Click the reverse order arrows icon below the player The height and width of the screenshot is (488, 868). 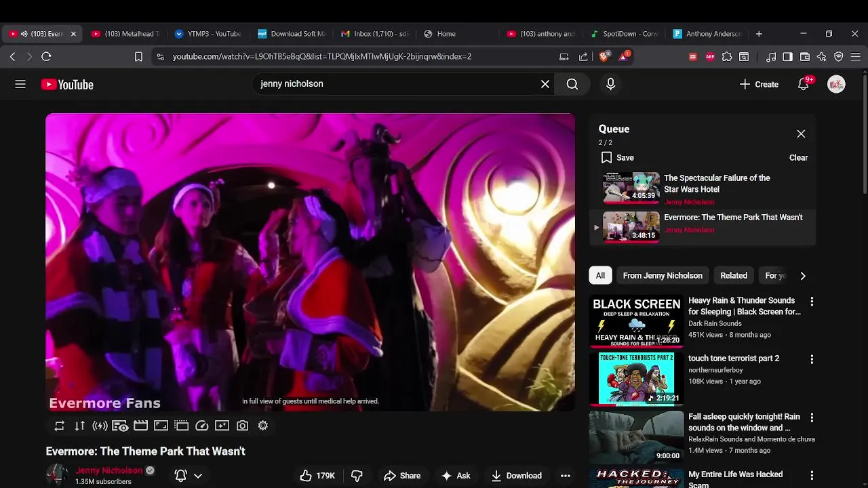point(79,426)
